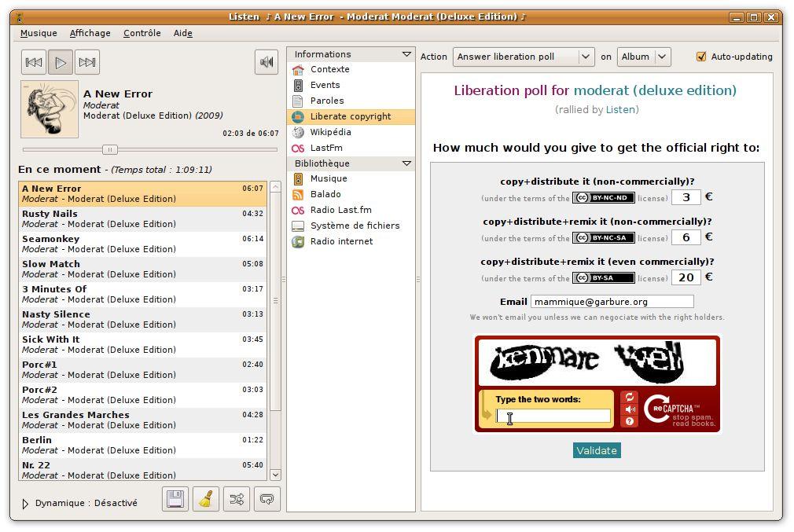Select the Rusty Nails track row
This screenshot has height=532, width=794.
pyautogui.click(x=143, y=219)
